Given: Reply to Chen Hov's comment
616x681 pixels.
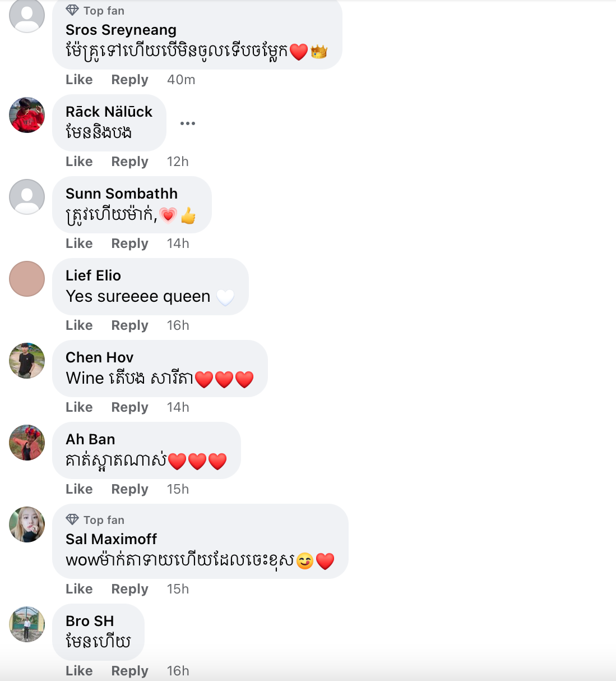Looking at the screenshot, I should point(129,407).
